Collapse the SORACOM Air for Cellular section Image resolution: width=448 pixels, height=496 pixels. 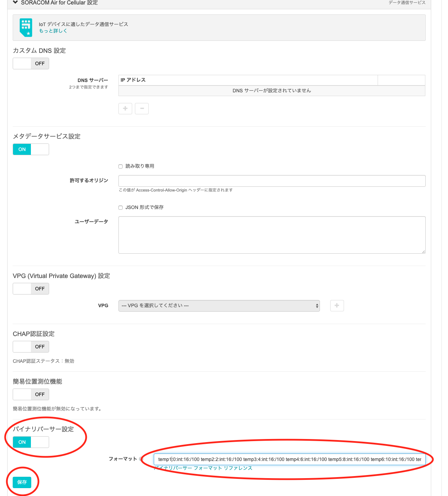coord(15,2)
